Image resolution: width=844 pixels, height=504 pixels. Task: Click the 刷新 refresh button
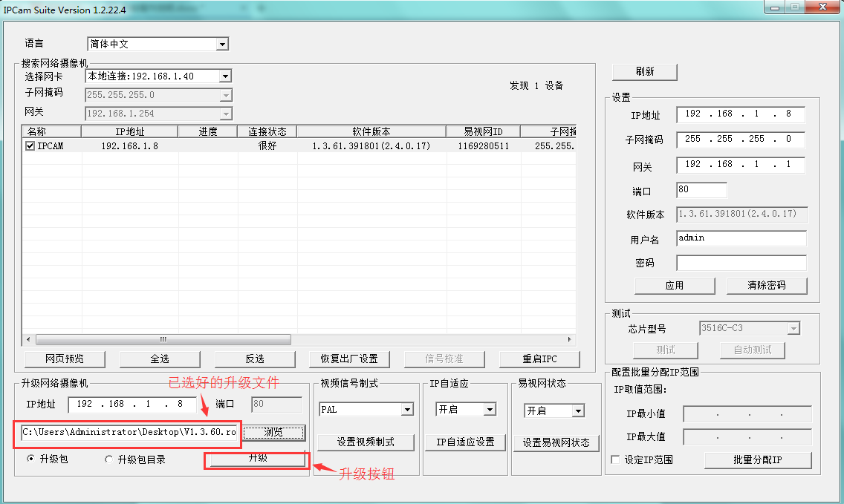[644, 72]
